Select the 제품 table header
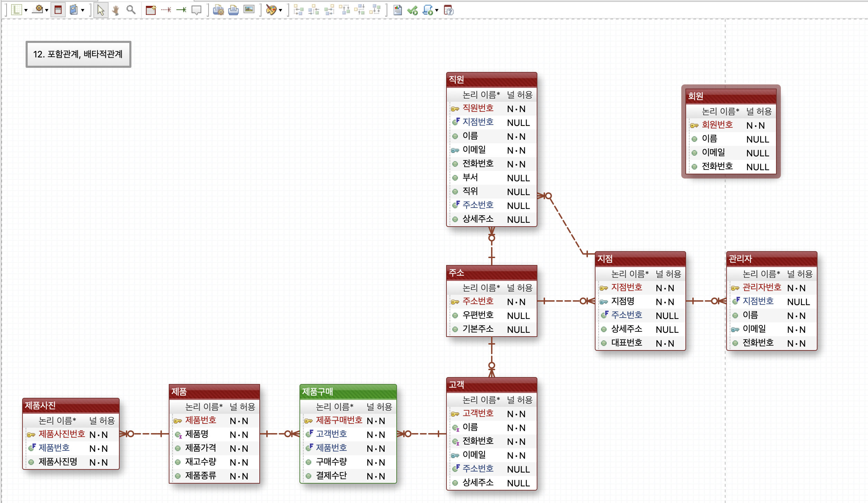This screenshot has height=503, width=868. [x=214, y=392]
